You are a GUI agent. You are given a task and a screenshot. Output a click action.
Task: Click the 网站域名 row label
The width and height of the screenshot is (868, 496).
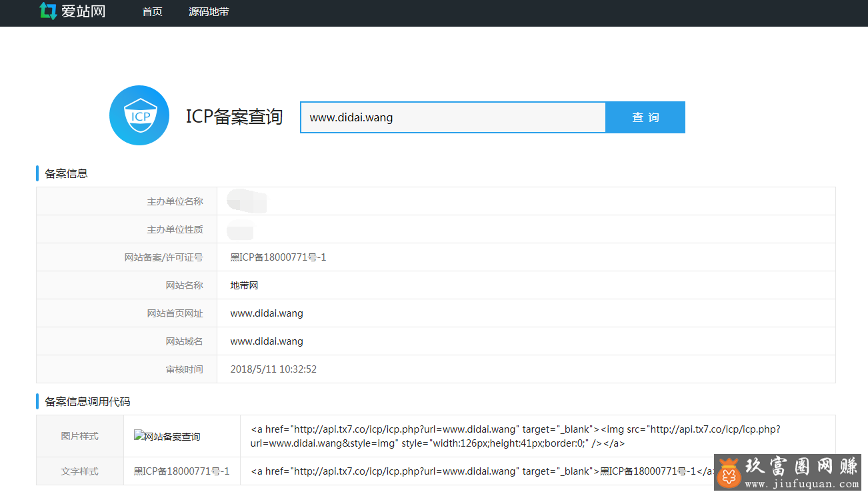pyautogui.click(x=184, y=341)
